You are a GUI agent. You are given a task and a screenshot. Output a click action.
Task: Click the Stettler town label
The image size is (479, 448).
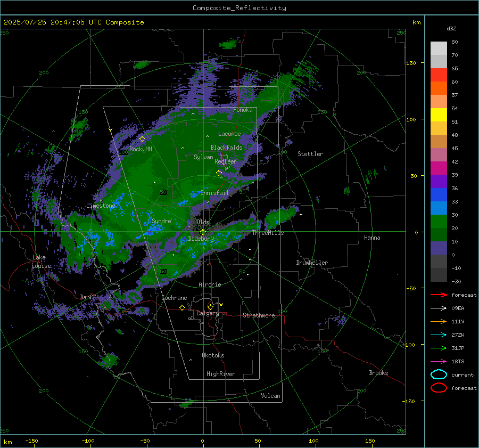(310, 154)
